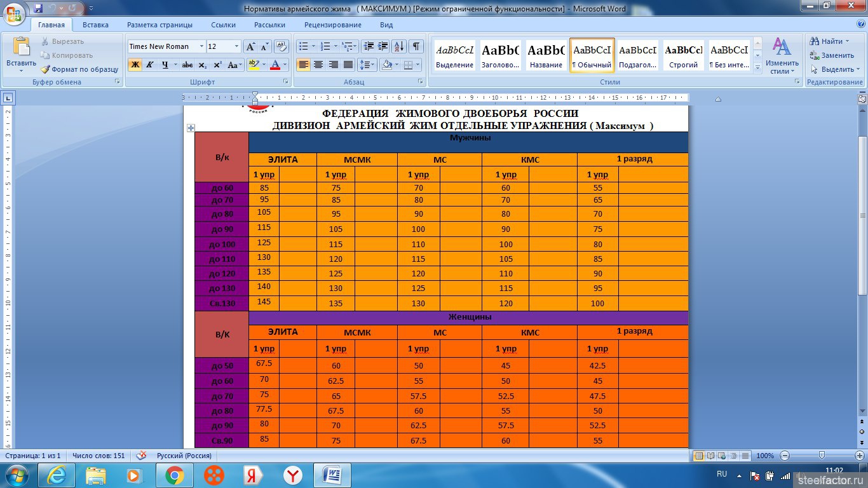Apply the Строгий style

point(684,55)
